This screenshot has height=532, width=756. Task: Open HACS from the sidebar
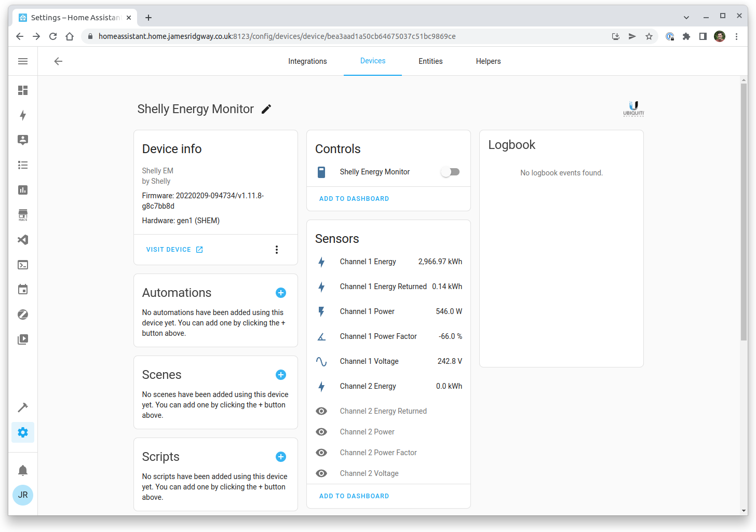pos(23,215)
